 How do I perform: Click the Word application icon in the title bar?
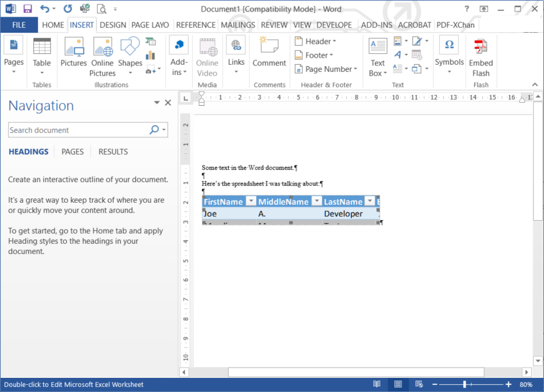click(x=10, y=9)
